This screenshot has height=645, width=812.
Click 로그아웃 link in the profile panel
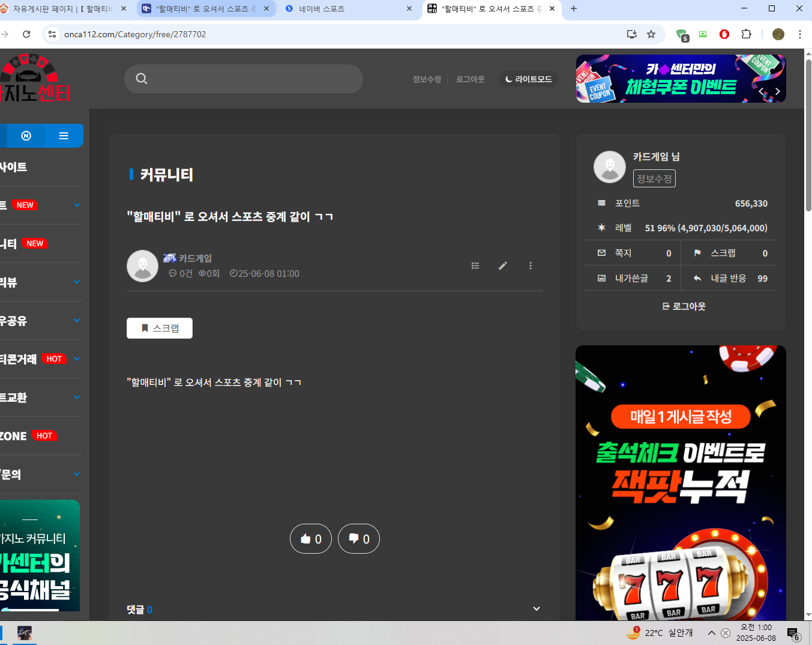pyautogui.click(x=684, y=306)
